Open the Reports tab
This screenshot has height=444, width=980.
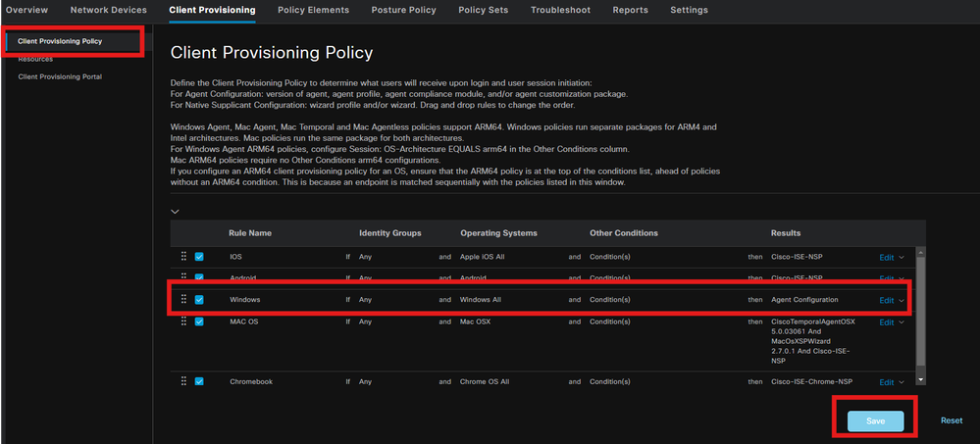[630, 10]
